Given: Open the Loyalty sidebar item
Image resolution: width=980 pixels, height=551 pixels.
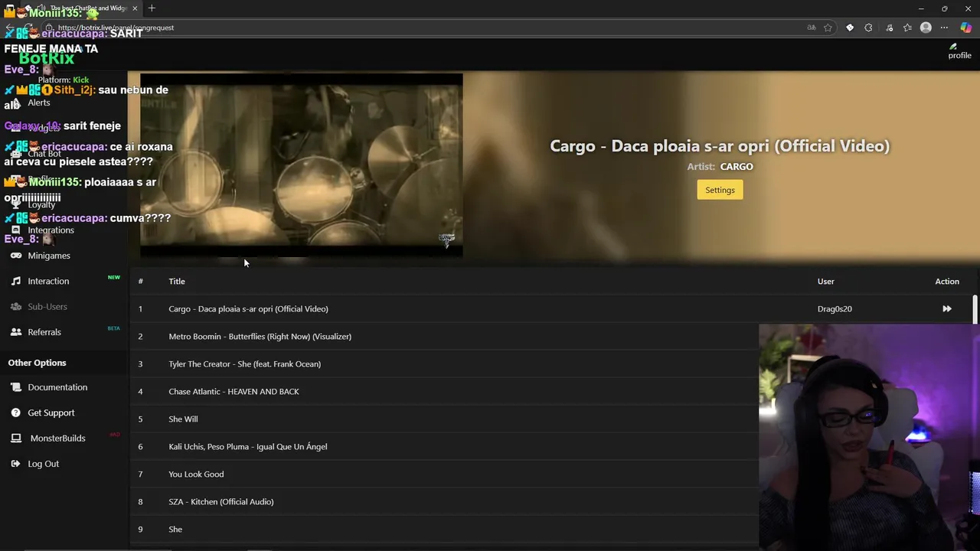Looking at the screenshot, I should click(41, 205).
